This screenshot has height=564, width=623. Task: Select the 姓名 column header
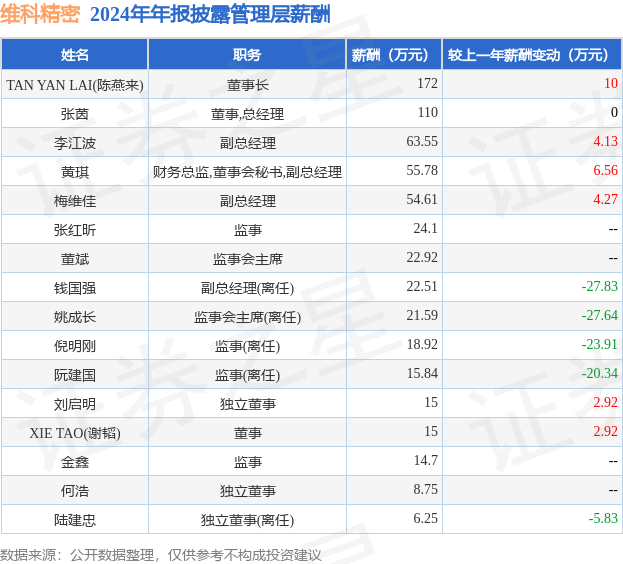click(75, 54)
